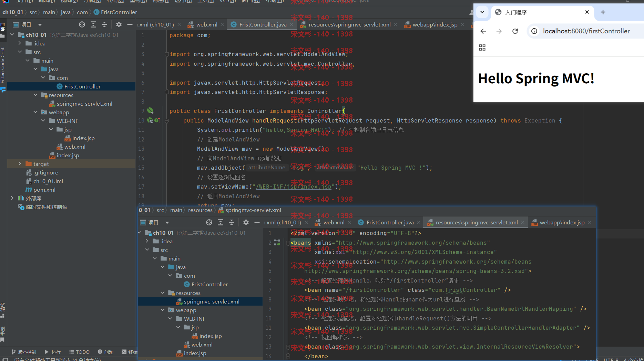The width and height of the screenshot is (644, 361).
Task: Collapse the fold marker at import line 3
Action: [x=167, y=54]
